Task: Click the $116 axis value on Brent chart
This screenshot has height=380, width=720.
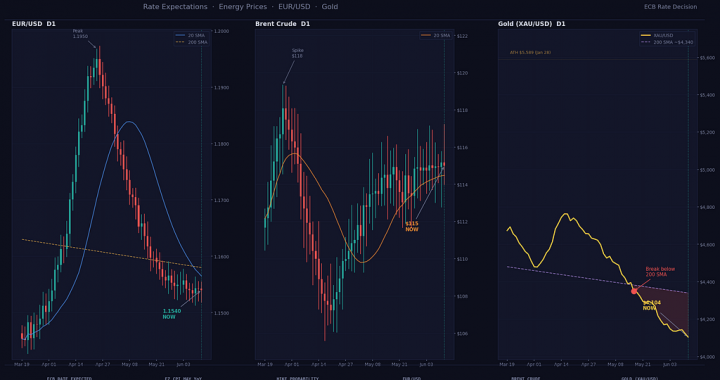Action: [x=462, y=147]
